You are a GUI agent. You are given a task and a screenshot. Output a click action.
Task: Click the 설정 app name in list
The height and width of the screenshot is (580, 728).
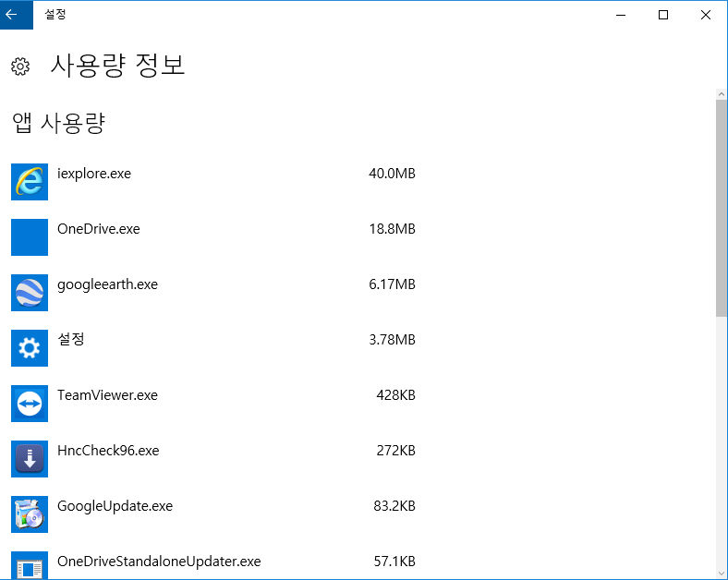coord(70,339)
